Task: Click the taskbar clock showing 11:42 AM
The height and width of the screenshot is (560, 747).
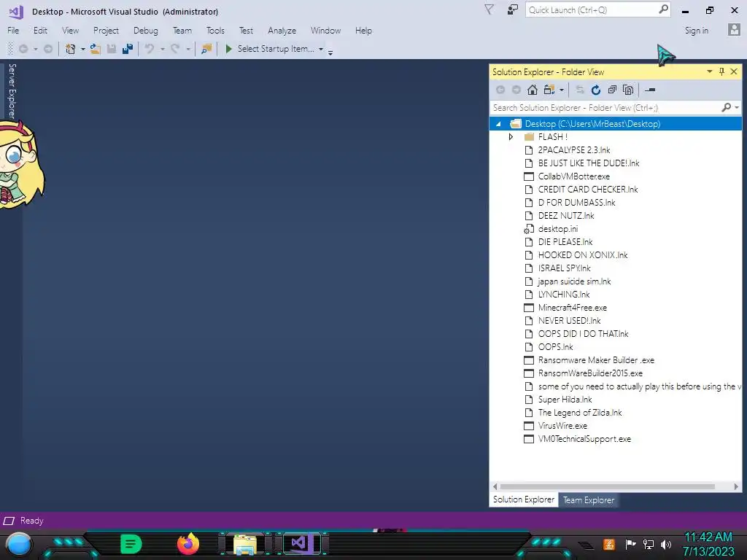Action: (x=708, y=537)
